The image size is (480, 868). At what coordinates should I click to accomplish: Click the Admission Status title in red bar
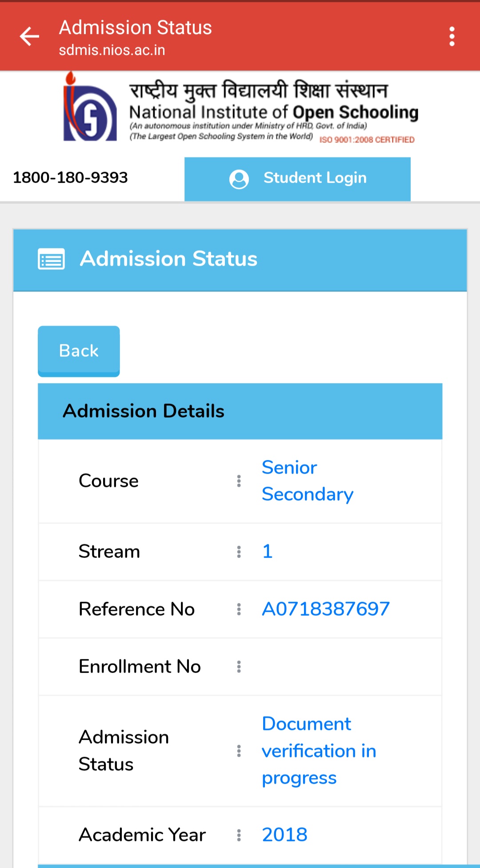tap(136, 28)
